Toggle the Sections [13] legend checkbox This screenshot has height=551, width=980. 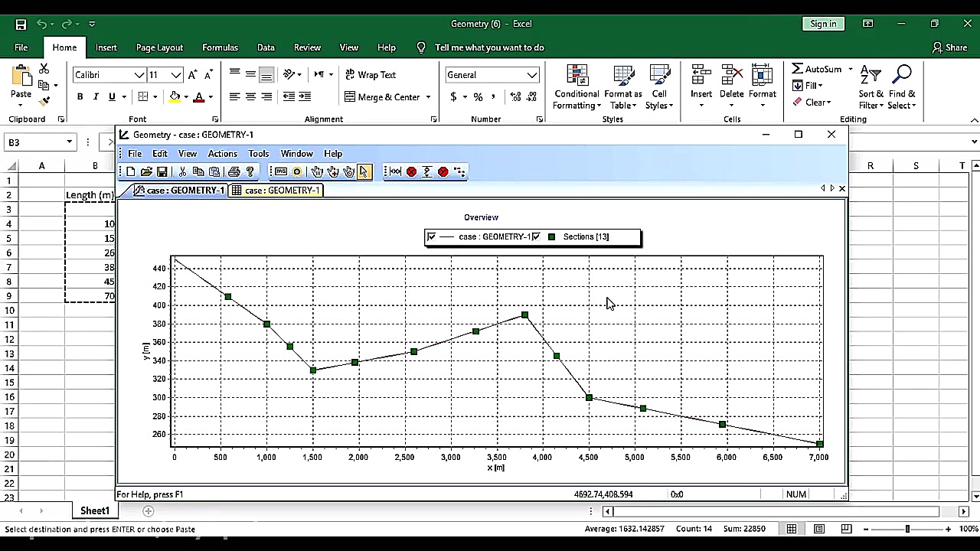(536, 237)
